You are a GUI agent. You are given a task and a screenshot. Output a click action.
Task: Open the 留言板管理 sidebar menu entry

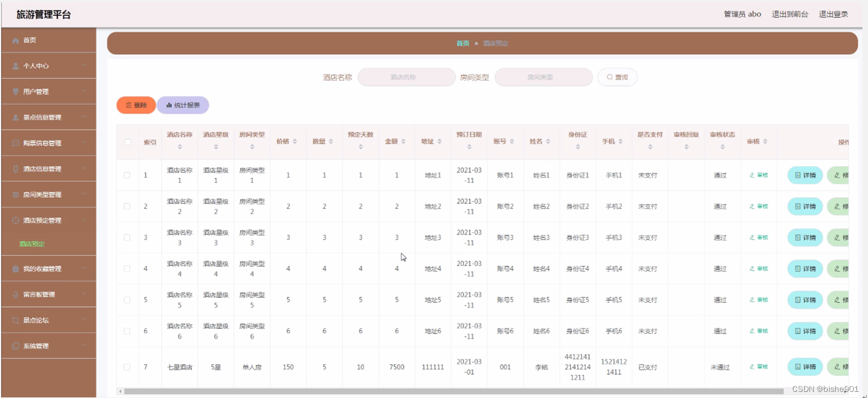[x=48, y=294]
